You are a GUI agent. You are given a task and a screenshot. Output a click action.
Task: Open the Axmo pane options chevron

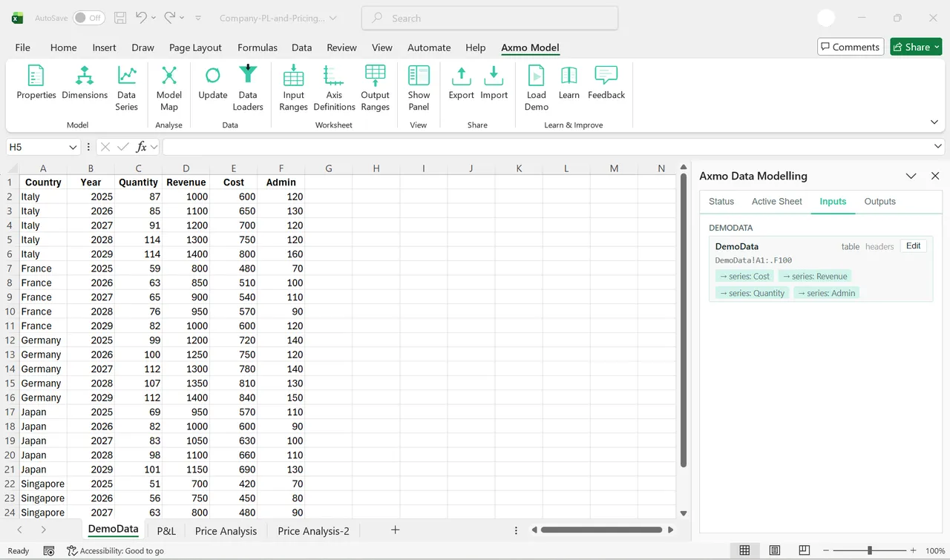911,176
